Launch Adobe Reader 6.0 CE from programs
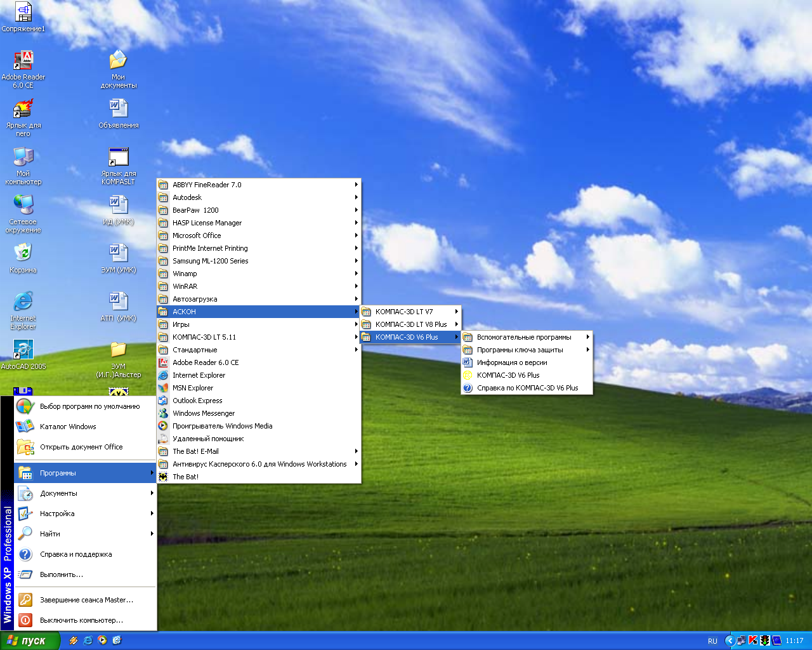Image resolution: width=812 pixels, height=650 pixels. coord(259,362)
